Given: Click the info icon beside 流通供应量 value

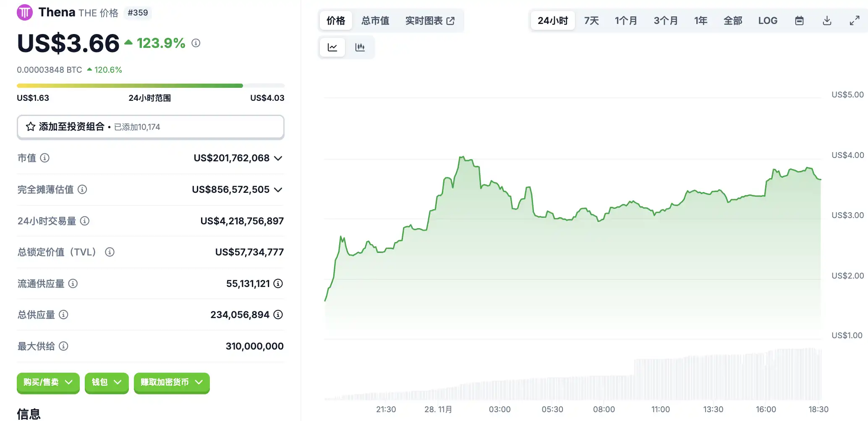Looking at the screenshot, I should tap(278, 284).
